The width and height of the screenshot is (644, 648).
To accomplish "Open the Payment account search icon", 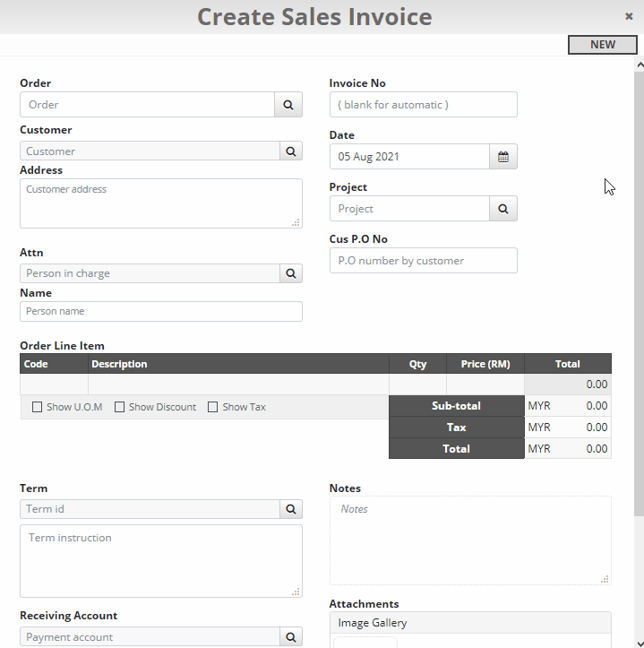I will (291, 637).
